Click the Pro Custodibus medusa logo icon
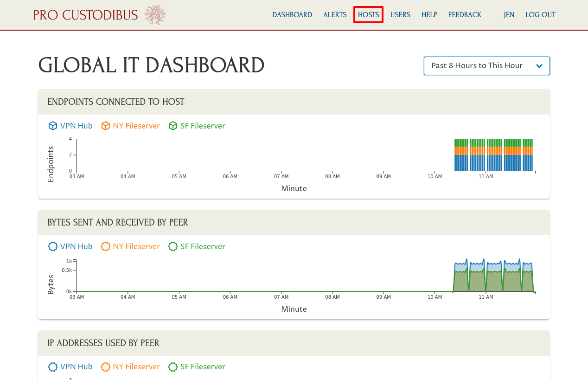The width and height of the screenshot is (588, 380). (x=155, y=15)
